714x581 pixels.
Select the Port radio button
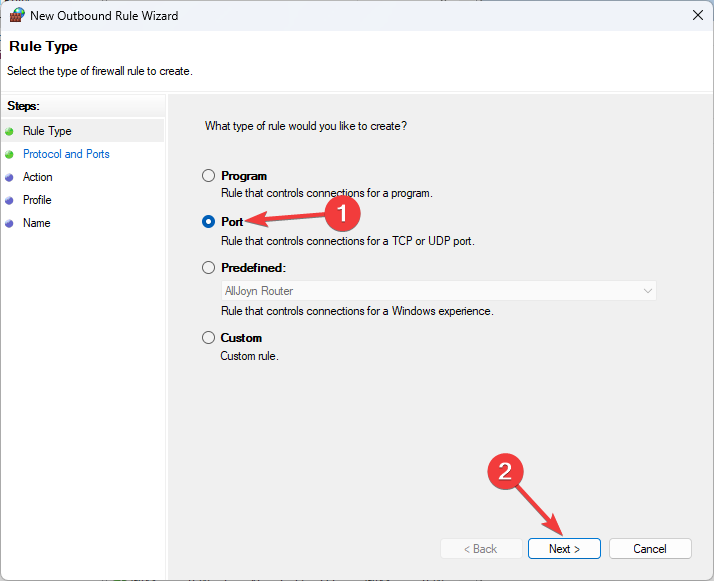(208, 222)
